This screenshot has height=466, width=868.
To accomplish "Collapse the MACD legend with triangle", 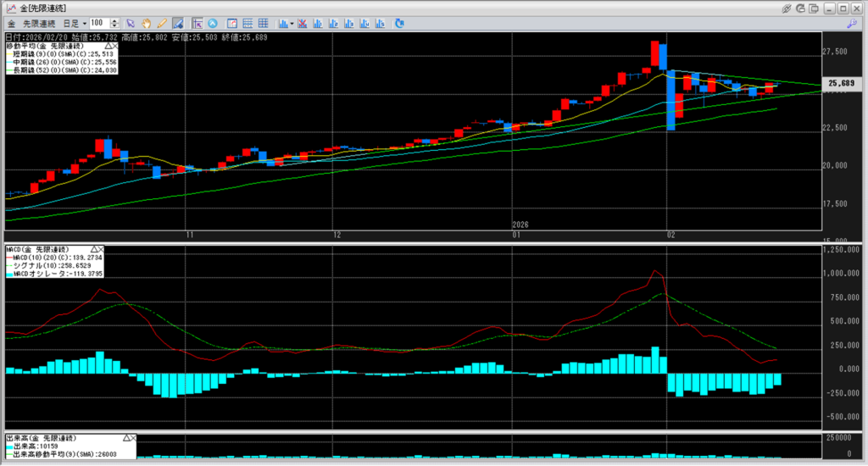I will (93, 249).
